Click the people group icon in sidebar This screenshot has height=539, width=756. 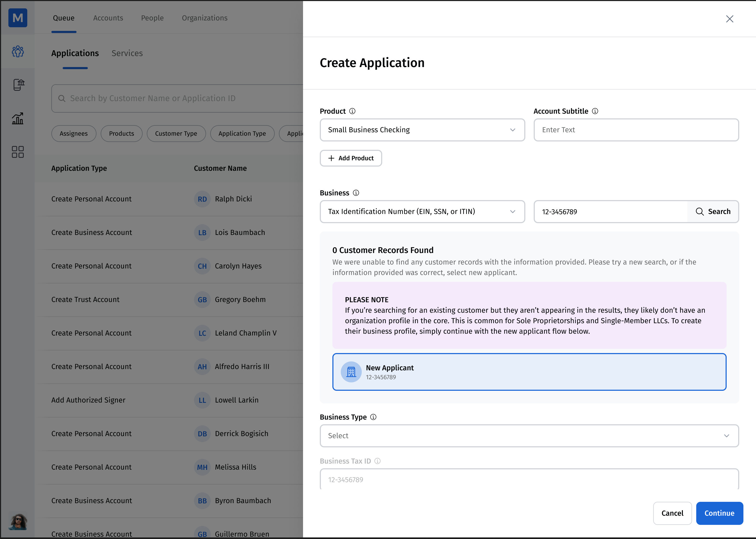[x=18, y=51]
